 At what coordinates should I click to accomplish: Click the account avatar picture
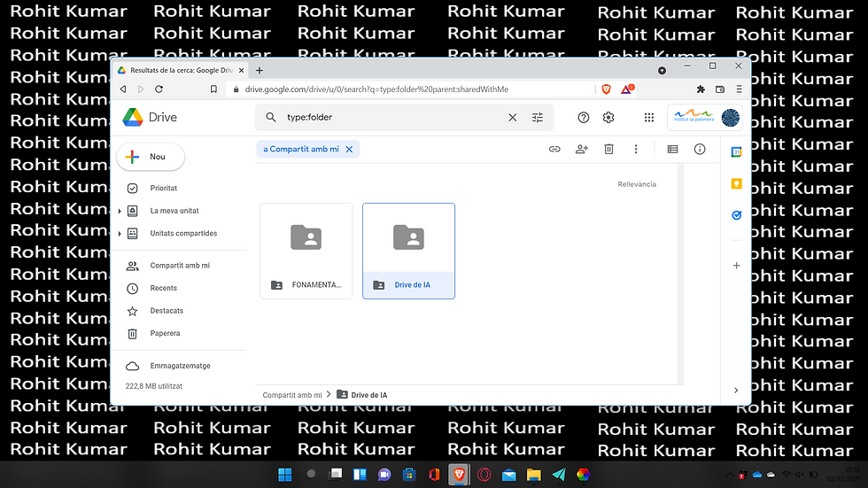730,117
